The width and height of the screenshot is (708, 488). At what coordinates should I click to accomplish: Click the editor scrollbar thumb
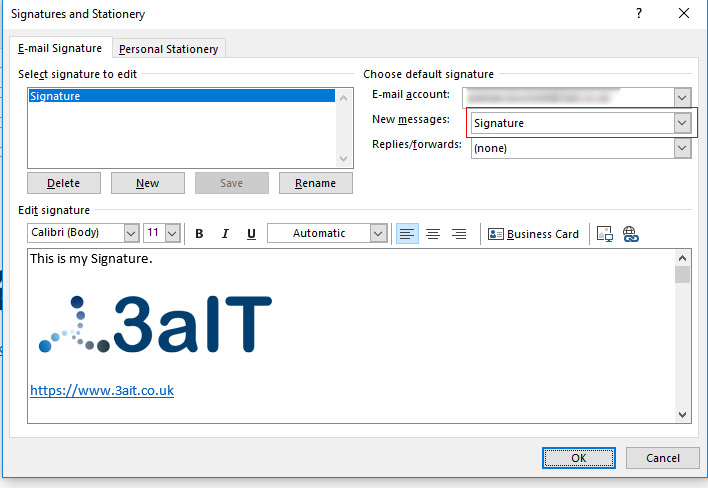(682, 274)
